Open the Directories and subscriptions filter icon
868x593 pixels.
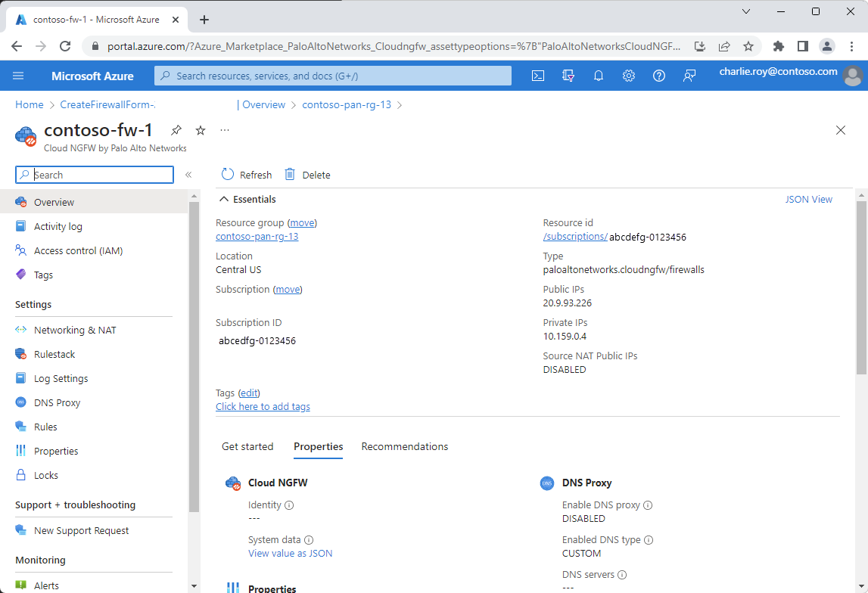568,76
